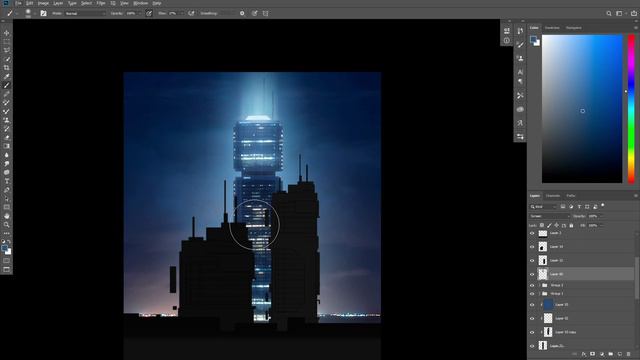The image size is (640, 360).
Task: Open the Filter menu
Action: pyautogui.click(x=101, y=3)
